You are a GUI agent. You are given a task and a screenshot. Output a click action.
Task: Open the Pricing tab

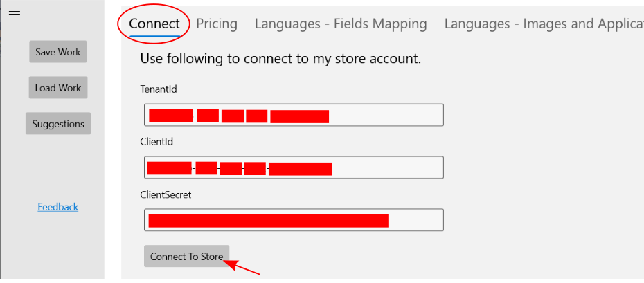217,24
